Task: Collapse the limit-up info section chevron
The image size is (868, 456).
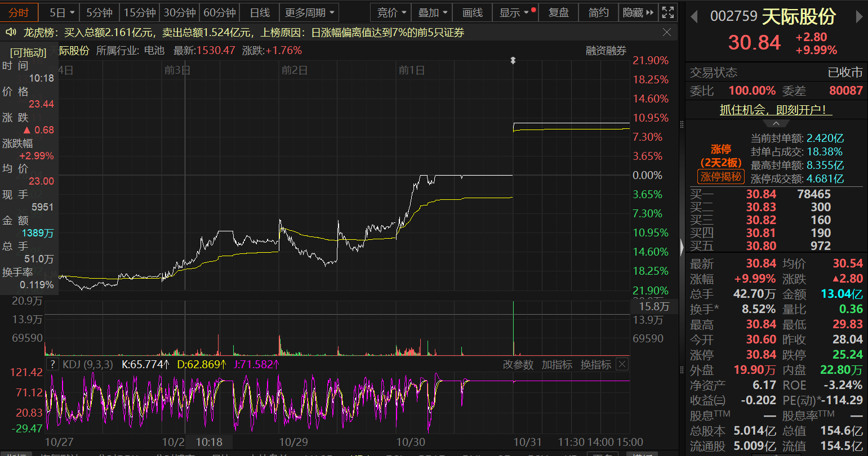Action: click(x=776, y=123)
